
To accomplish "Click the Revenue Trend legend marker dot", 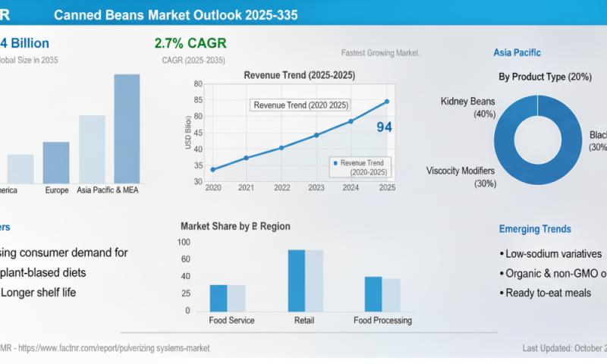I will (x=335, y=162).
